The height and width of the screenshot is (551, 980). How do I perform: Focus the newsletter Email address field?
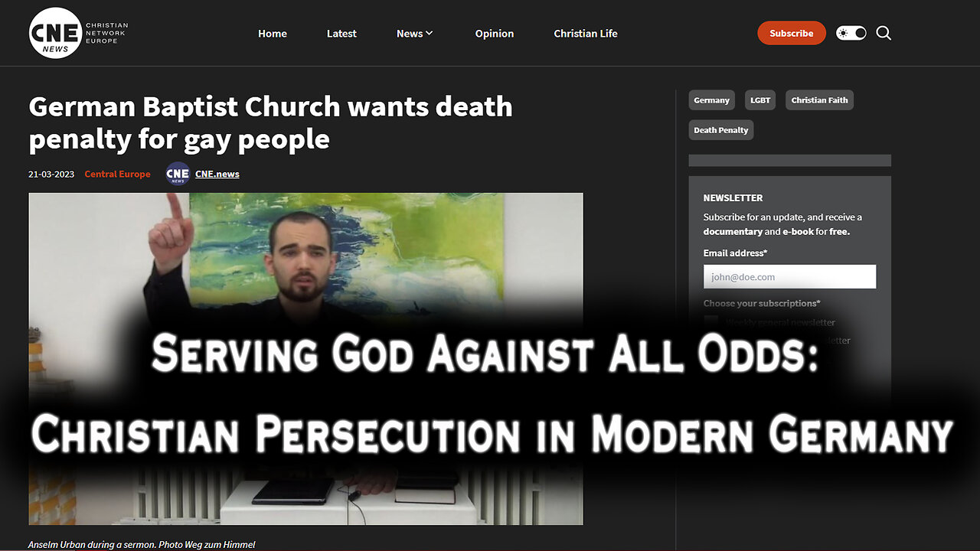(x=789, y=277)
